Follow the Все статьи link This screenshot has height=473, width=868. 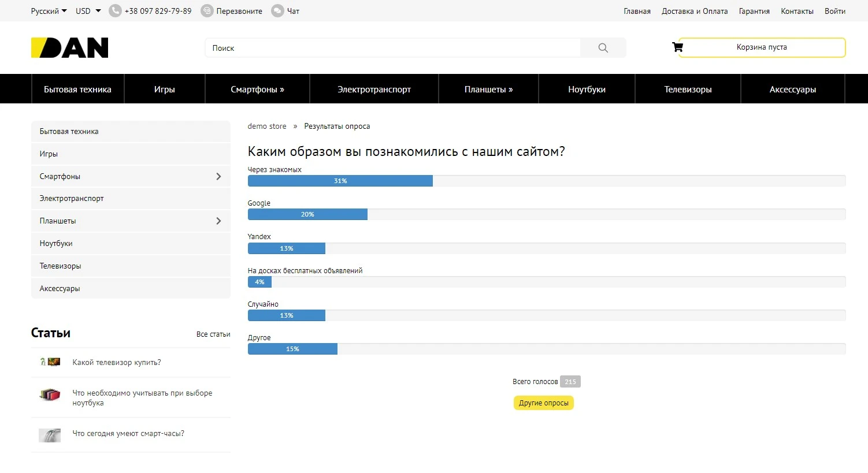(x=213, y=334)
